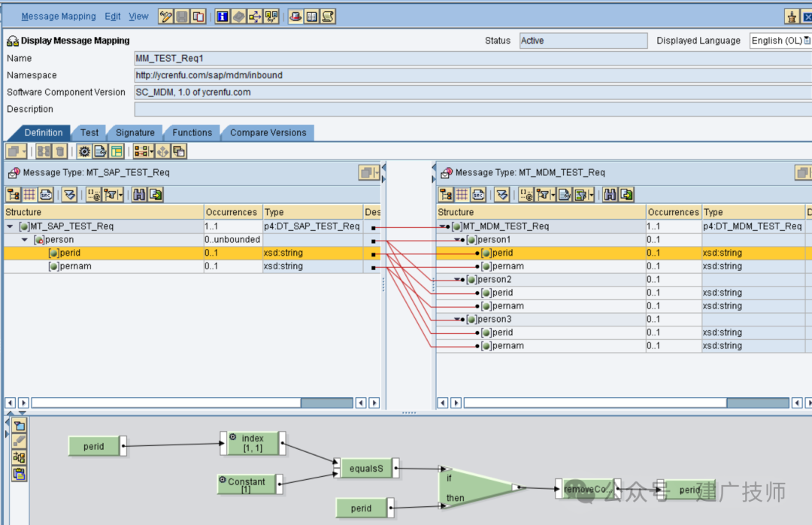Click the pencil switch-to-edit-mode icon
Image resolution: width=812 pixels, height=525 pixels.
pos(165,17)
